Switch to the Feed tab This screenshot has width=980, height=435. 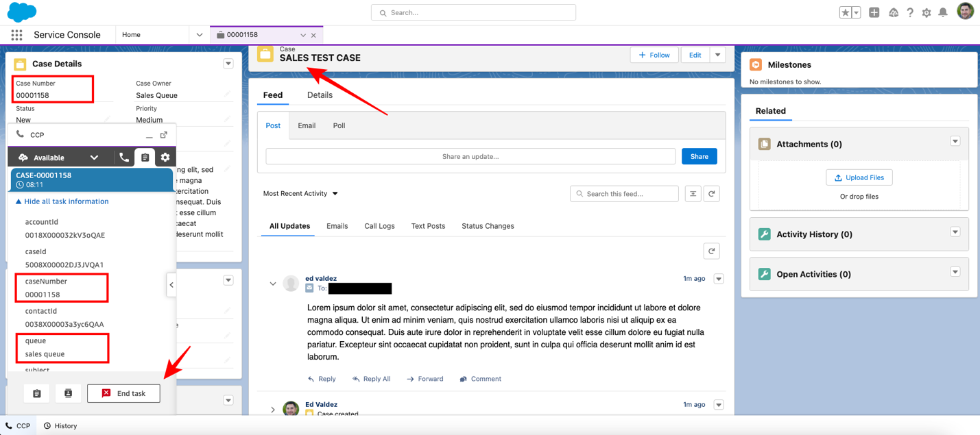(273, 95)
